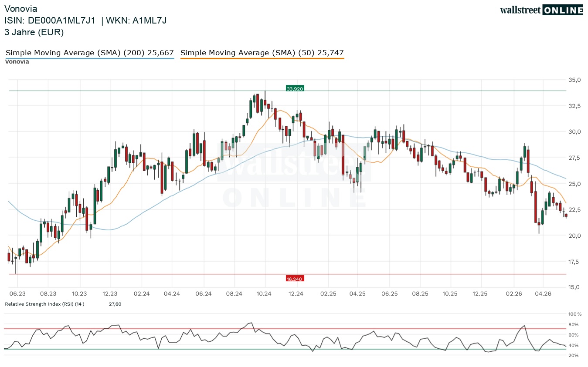Image resolution: width=588 pixels, height=367 pixels.
Task: Click the wallstreet ONLINE logo
Action: [x=541, y=10]
